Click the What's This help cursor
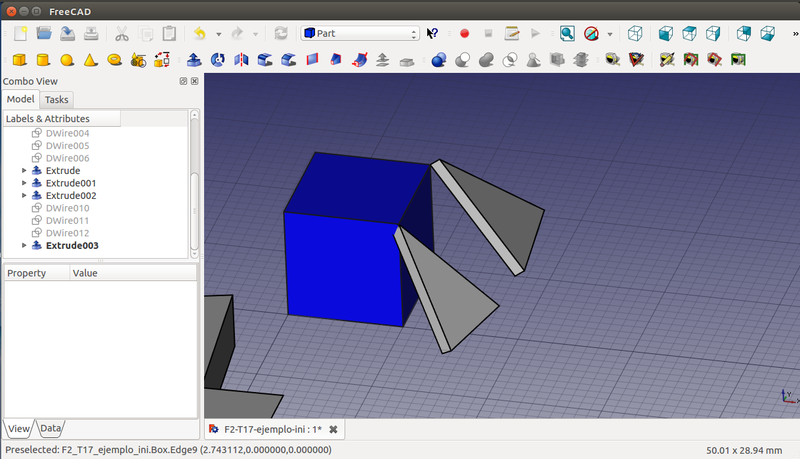The height and width of the screenshot is (459, 800). click(433, 33)
